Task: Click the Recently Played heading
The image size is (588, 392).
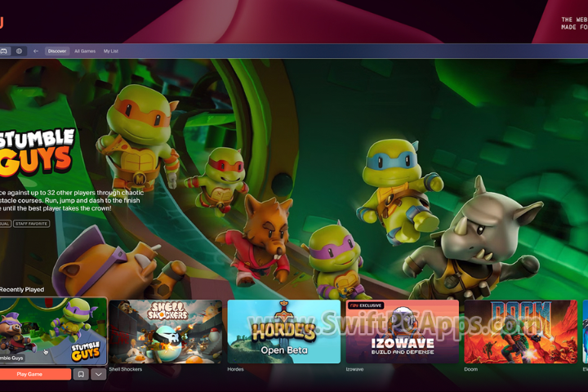Action: click(x=22, y=290)
